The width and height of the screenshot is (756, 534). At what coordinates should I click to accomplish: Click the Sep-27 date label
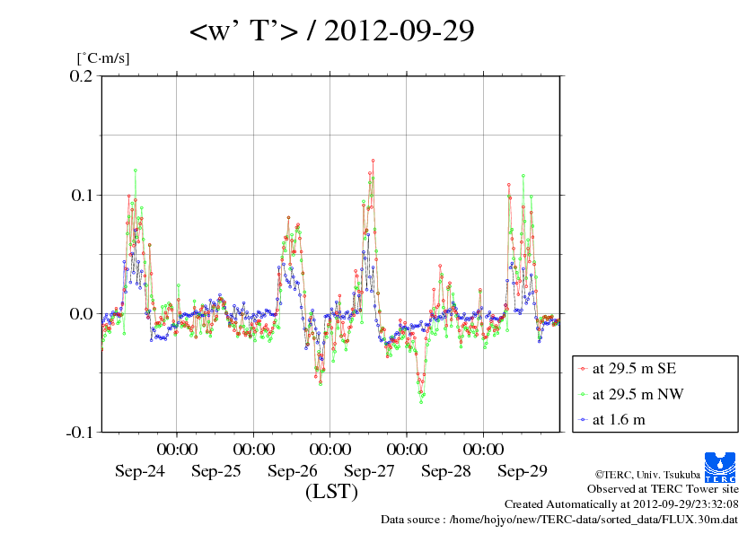click(369, 471)
